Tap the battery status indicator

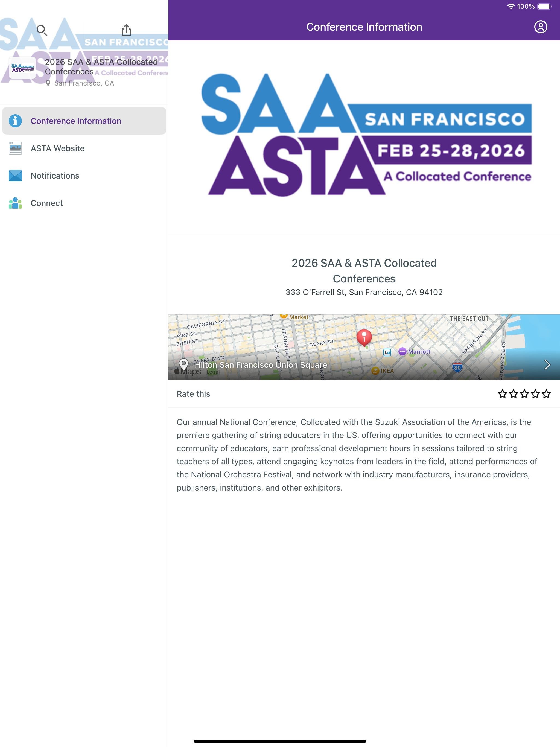pyautogui.click(x=544, y=6)
